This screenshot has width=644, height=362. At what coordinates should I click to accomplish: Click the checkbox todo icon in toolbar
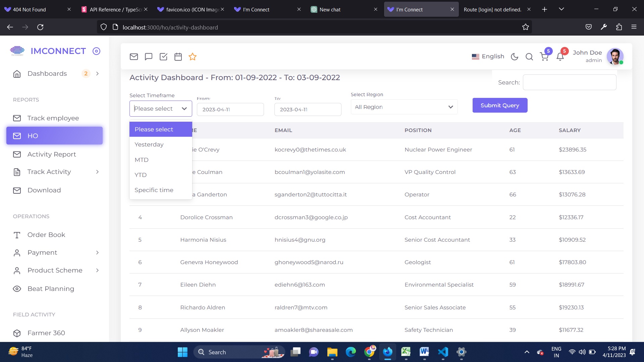coord(163,57)
